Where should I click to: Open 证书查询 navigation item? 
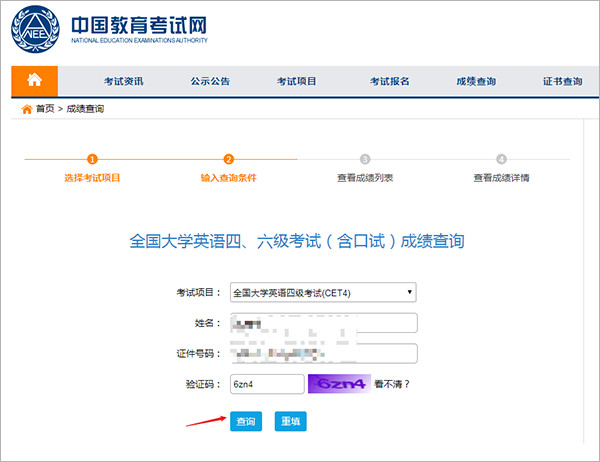pyautogui.click(x=561, y=82)
